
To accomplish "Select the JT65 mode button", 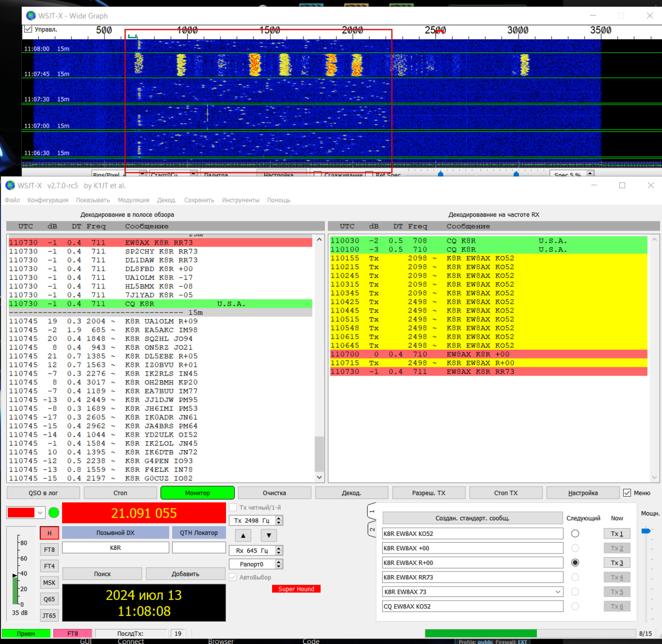I will [49, 616].
